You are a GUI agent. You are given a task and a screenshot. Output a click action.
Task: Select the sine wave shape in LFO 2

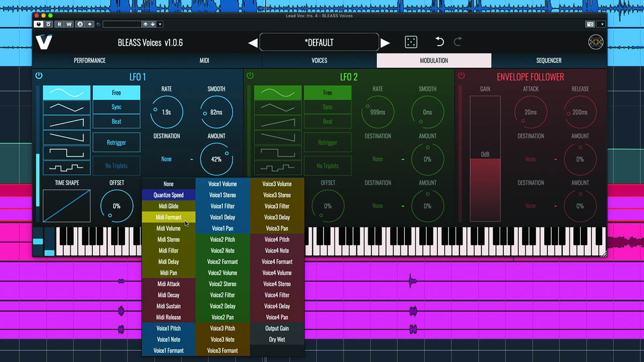pyautogui.click(x=277, y=92)
